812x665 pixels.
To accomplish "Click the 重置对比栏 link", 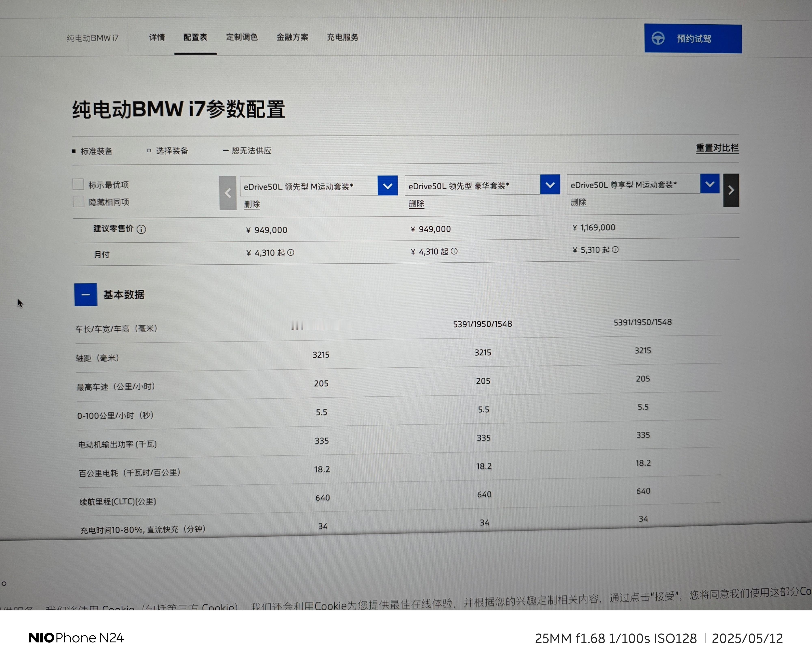I will [717, 148].
